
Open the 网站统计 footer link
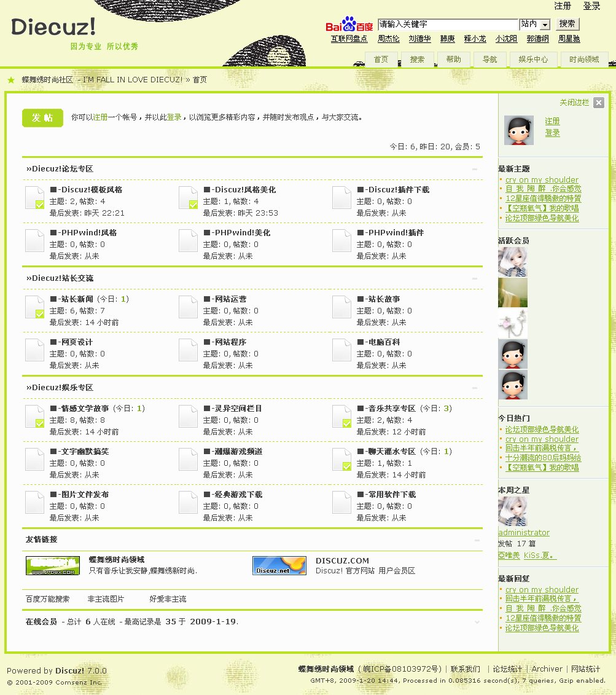(585, 669)
